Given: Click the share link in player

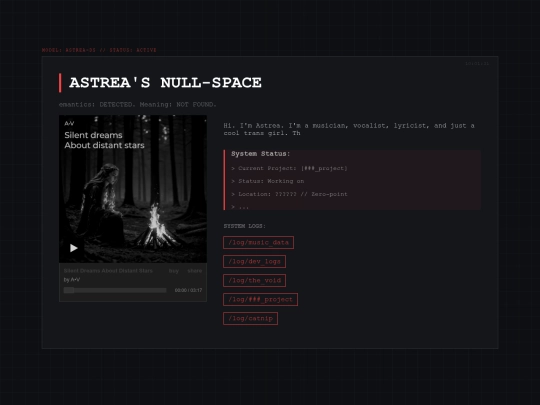Looking at the screenshot, I should 195,271.
